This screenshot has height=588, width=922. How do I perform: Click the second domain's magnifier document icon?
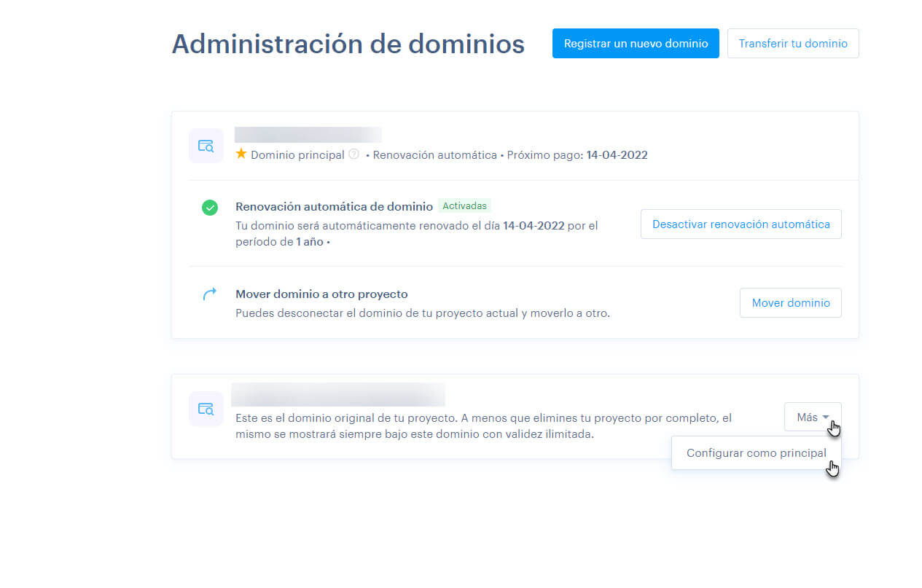pos(206,409)
